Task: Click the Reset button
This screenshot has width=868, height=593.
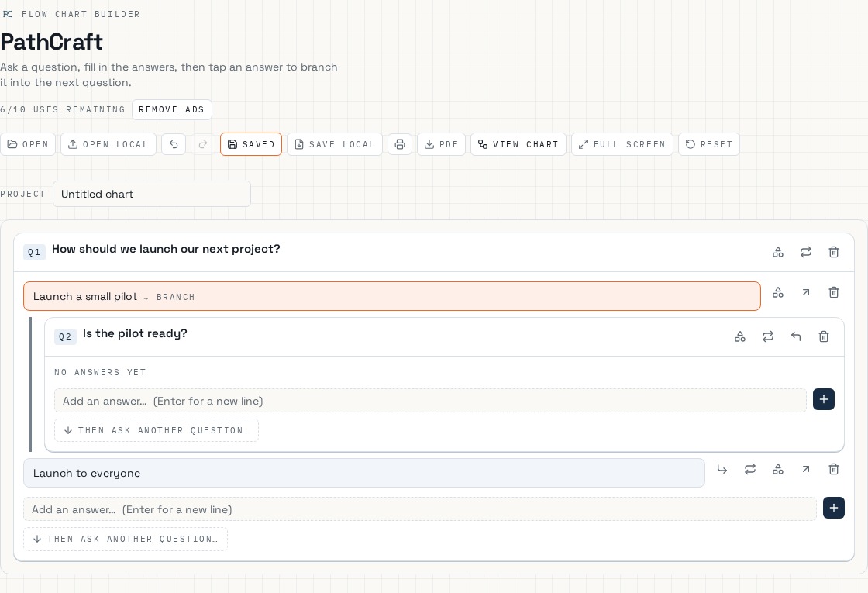Action: (709, 144)
